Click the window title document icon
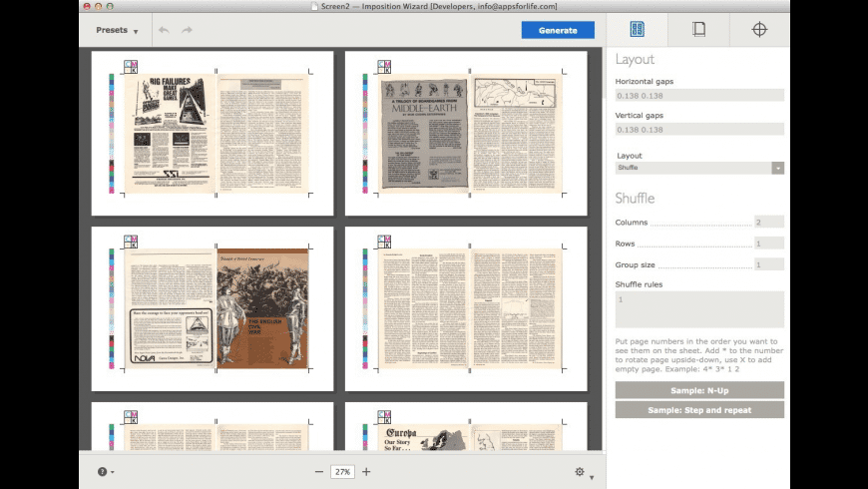This screenshot has height=489, width=868. coord(314,6)
